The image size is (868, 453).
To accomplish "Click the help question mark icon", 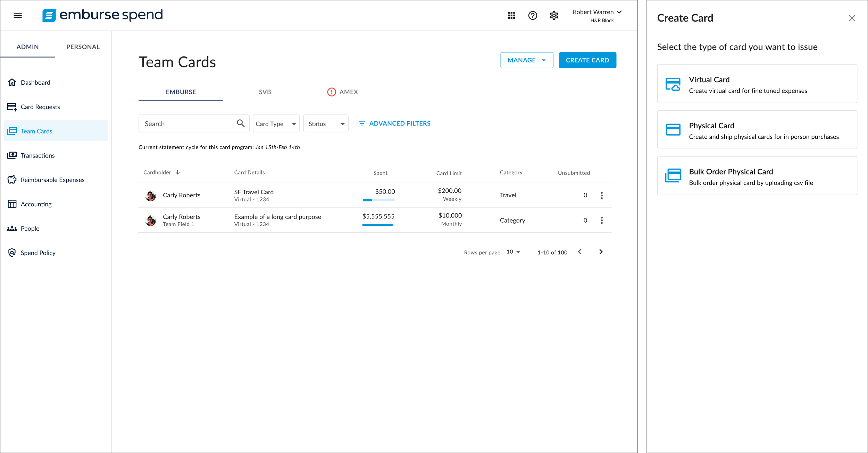I will click(532, 15).
